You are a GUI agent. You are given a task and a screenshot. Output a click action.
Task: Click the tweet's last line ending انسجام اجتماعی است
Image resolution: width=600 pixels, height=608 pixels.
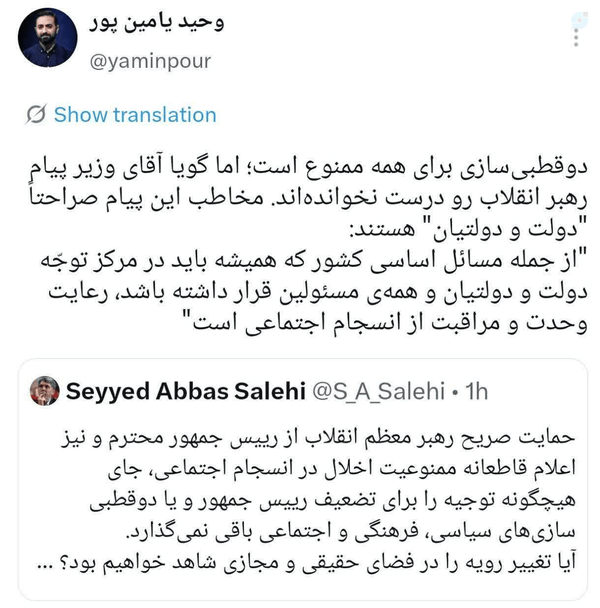pyautogui.click(x=390, y=323)
